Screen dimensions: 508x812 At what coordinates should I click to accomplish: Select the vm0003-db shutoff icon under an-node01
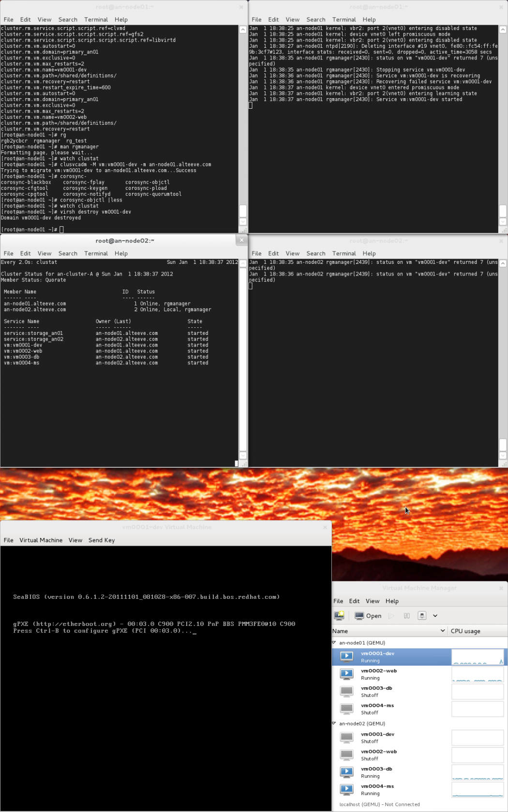[x=346, y=691]
